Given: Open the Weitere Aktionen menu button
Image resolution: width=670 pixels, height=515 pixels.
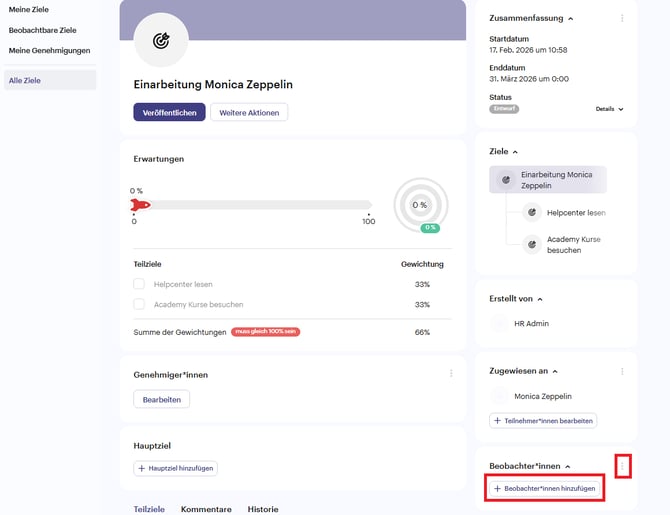Looking at the screenshot, I should [x=249, y=112].
